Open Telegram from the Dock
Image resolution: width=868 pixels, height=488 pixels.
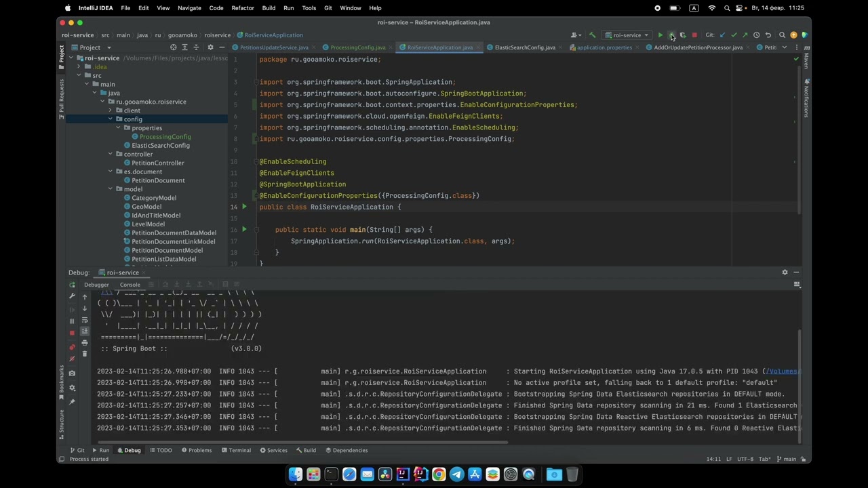456,474
